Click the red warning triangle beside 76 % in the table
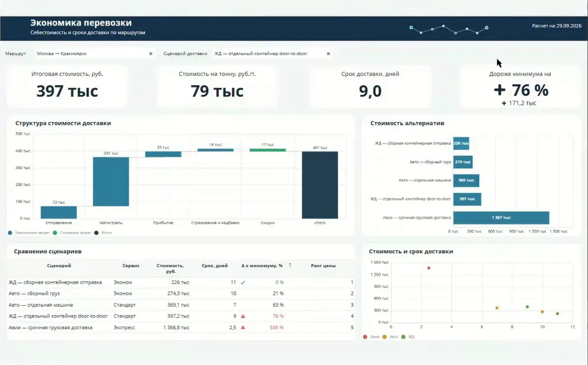This screenshot has height=365, width=588. tap(243, 316)
